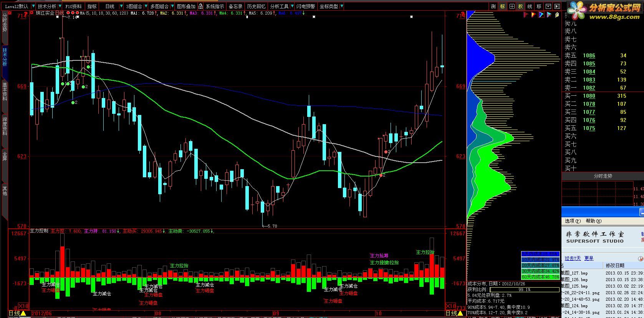Click the 主力控制 indicator label
644x318 pixels.
coord(39,231)
